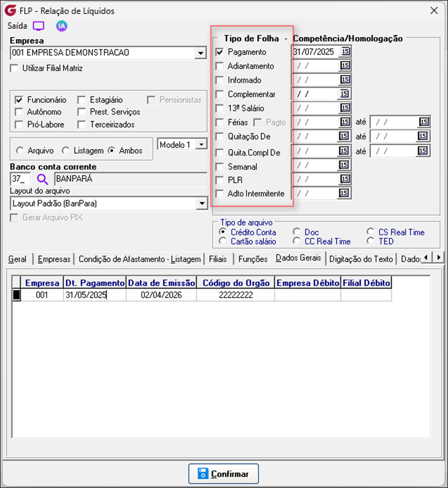Open calendar for Semanal date
The image size is (448, 488).
[344, 164]
